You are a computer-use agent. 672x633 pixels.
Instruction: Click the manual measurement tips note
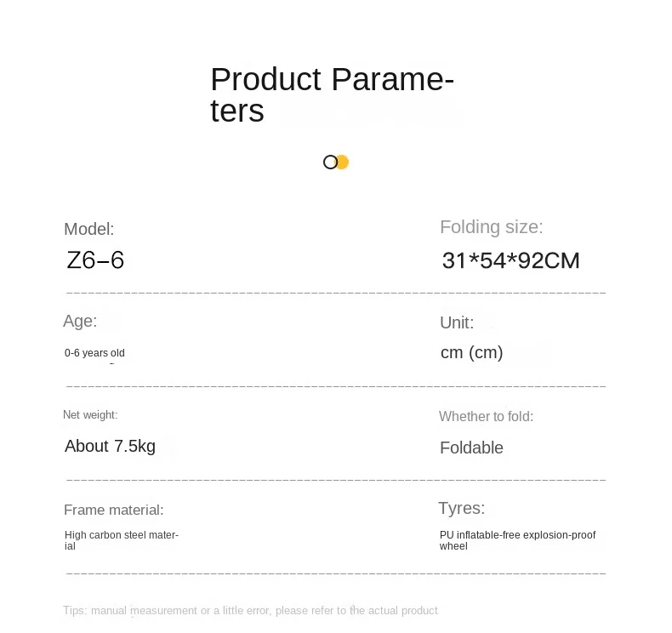point(250,611)
